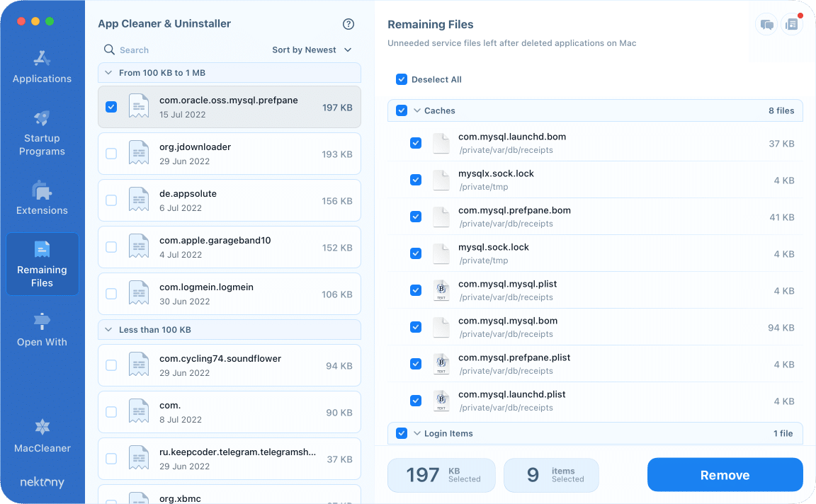The height and width of the screenshot is (504, 816).
Task: Click document icon of com.oracle.oss.mysql.prefpane
Action: click(x=138, y=107)
